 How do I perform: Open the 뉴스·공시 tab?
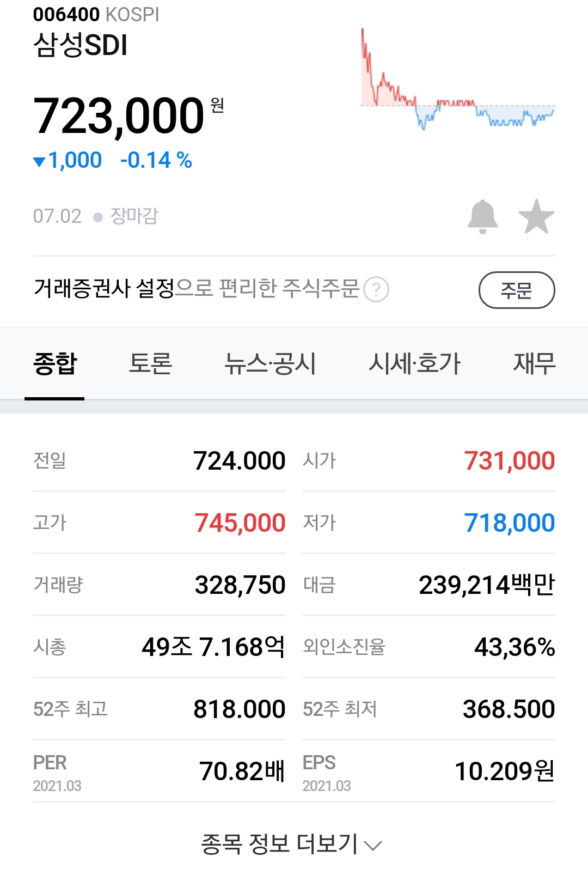click(x=270, y=363)
